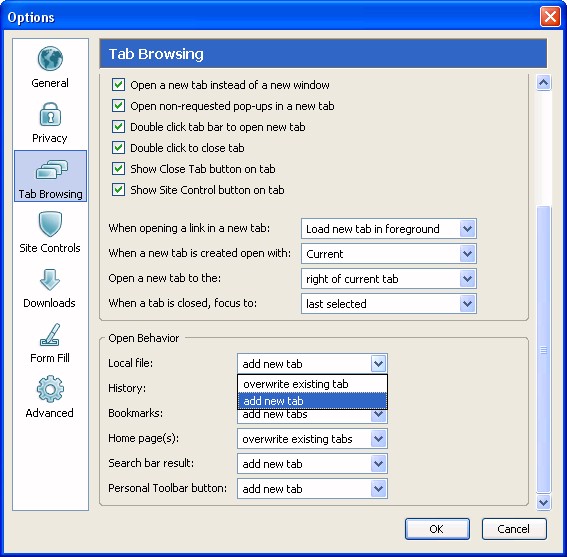Viewport: 567px width, 557px height.
Task: Open the Form Fill pen icon
Action: point(50,335)
